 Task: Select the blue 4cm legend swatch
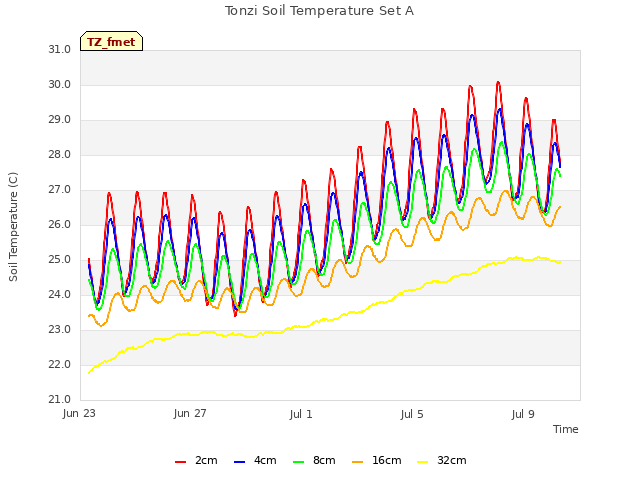[x=239, y=461]
